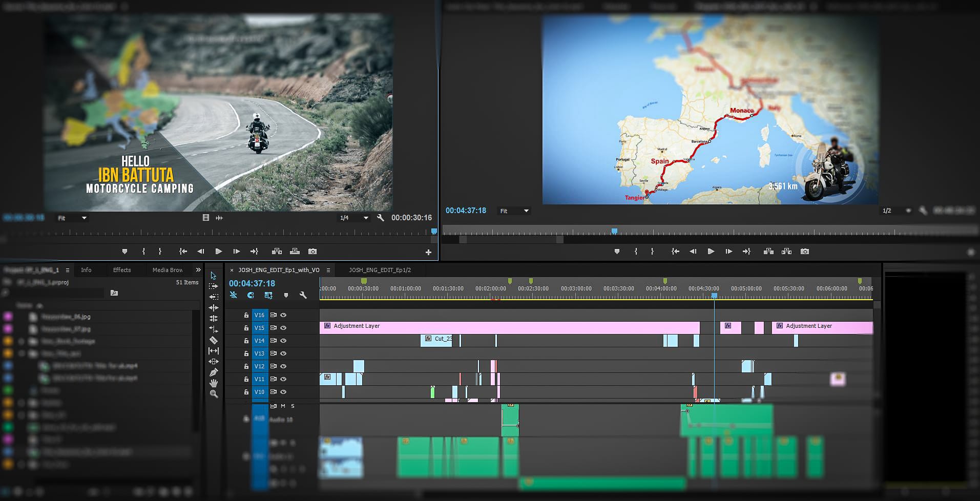Viewport: 980px width, 501px height.
Task: Toggle V16 sync lock
Action: (274, 315)
